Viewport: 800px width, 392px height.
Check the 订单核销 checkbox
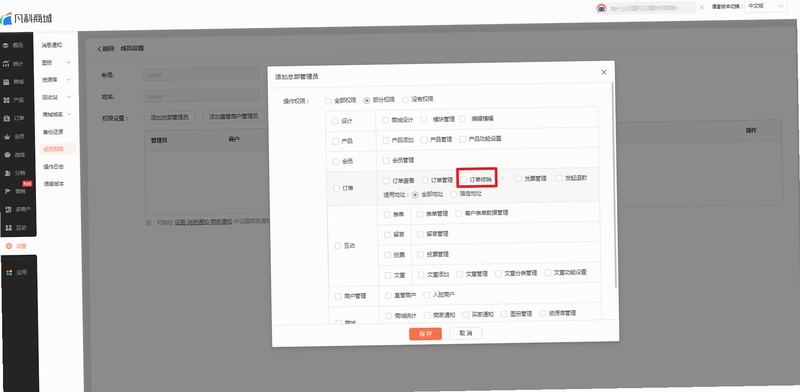pyautogui.click(x=464, y=180)
